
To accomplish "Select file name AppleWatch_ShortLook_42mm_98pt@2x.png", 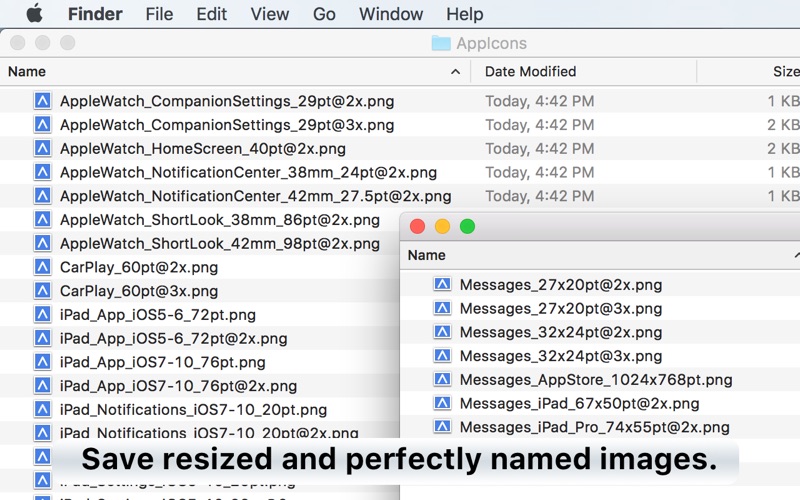I will 220,244.
